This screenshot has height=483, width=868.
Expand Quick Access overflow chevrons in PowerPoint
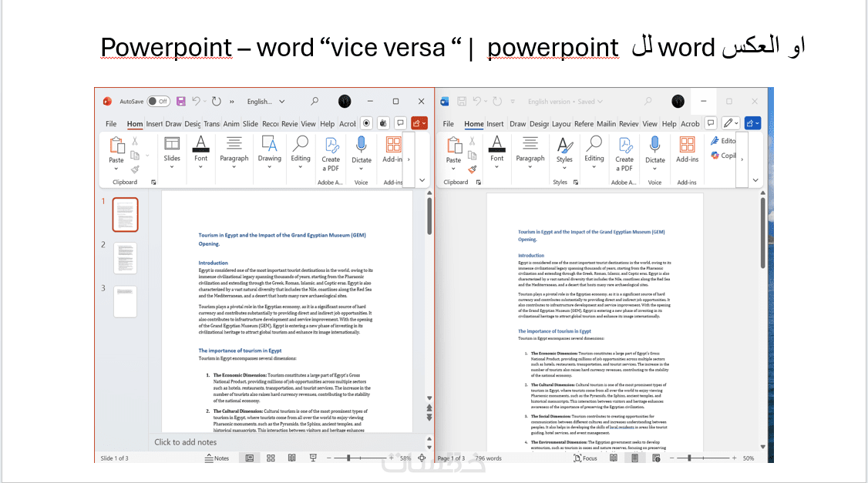tap(232, 102)
